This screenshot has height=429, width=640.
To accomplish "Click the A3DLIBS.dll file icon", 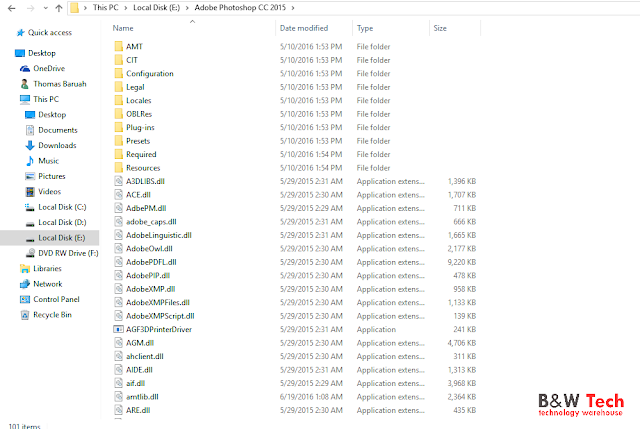I will 118,181.
